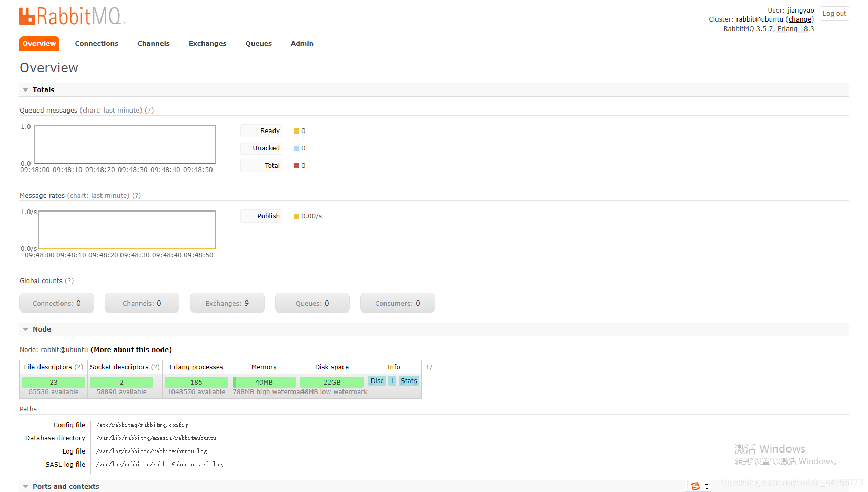Open the Connections tab

click(x=97, y=44)
